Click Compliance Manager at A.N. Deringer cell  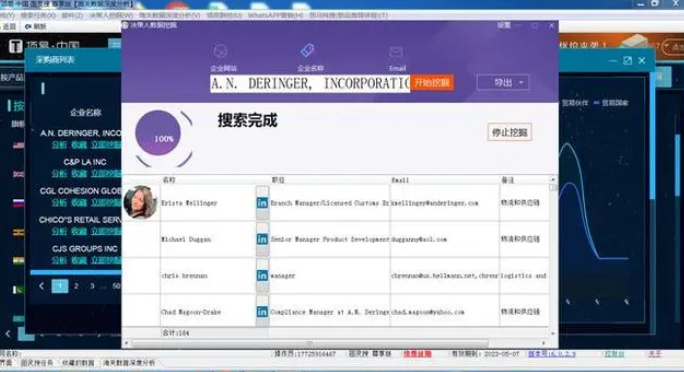(330, 312)
